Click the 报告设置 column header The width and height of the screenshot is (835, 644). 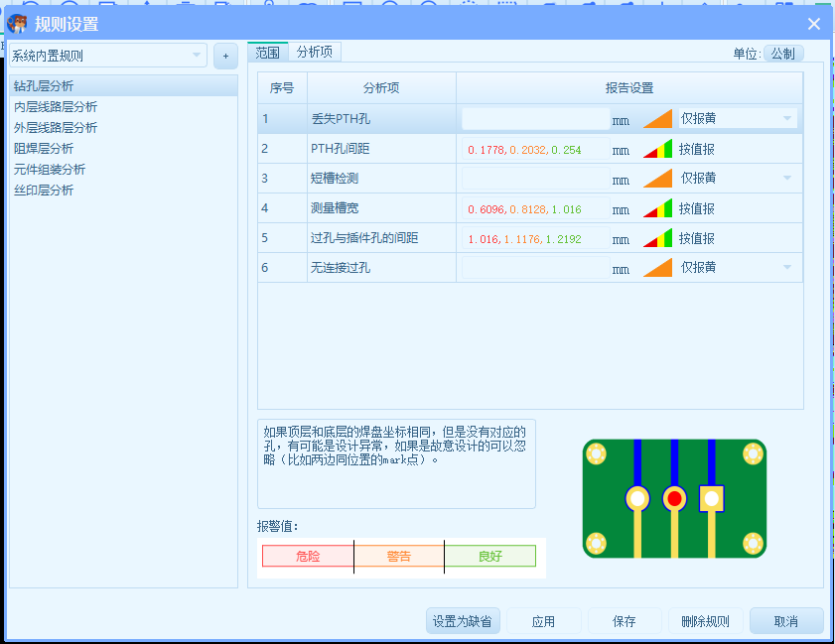point(629,87)
